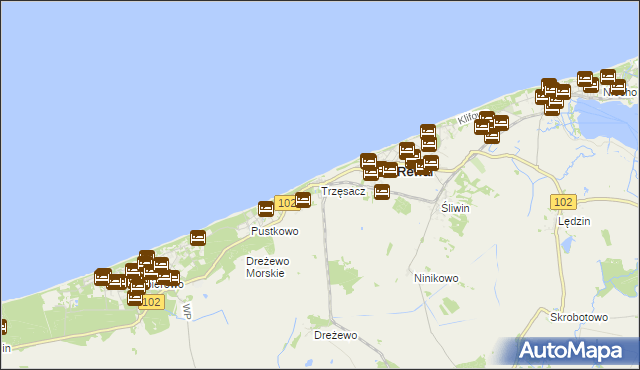Select the Pustkowo place name
The height and width of the screenshot is (370, 640).
click(275, 231)
